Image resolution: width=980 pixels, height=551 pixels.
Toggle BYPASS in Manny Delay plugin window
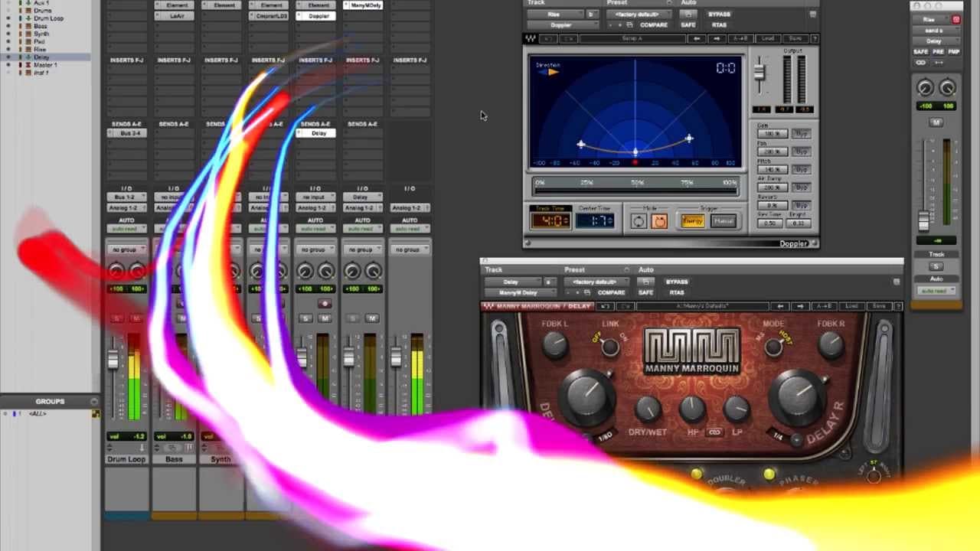(x=677, y=282)
